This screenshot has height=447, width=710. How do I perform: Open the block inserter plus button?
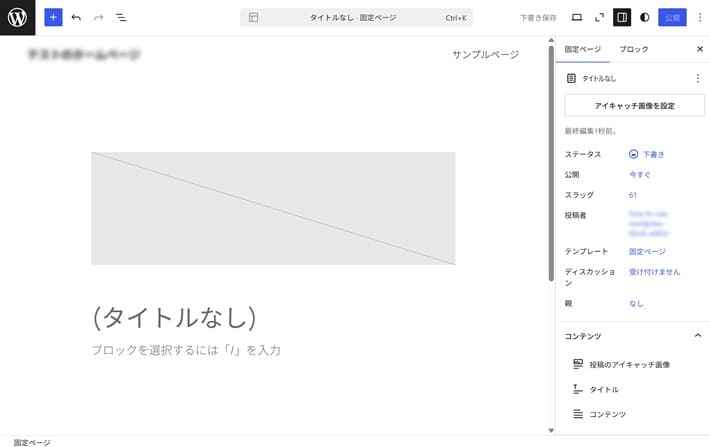tap(53, 18)
